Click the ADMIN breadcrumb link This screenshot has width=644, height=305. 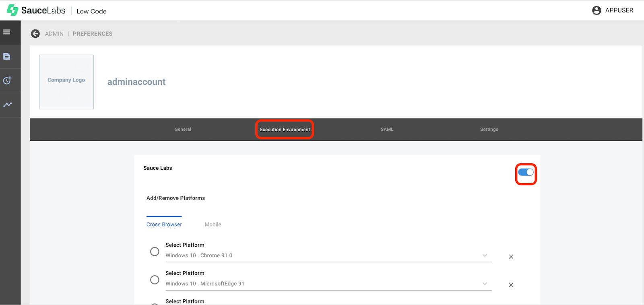(54, 34)
